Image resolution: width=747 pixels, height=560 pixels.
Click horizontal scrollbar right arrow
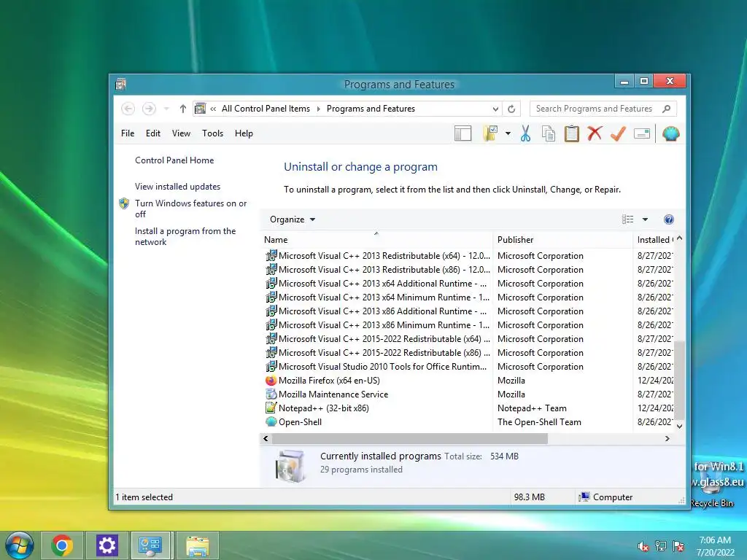coord(667,438)
